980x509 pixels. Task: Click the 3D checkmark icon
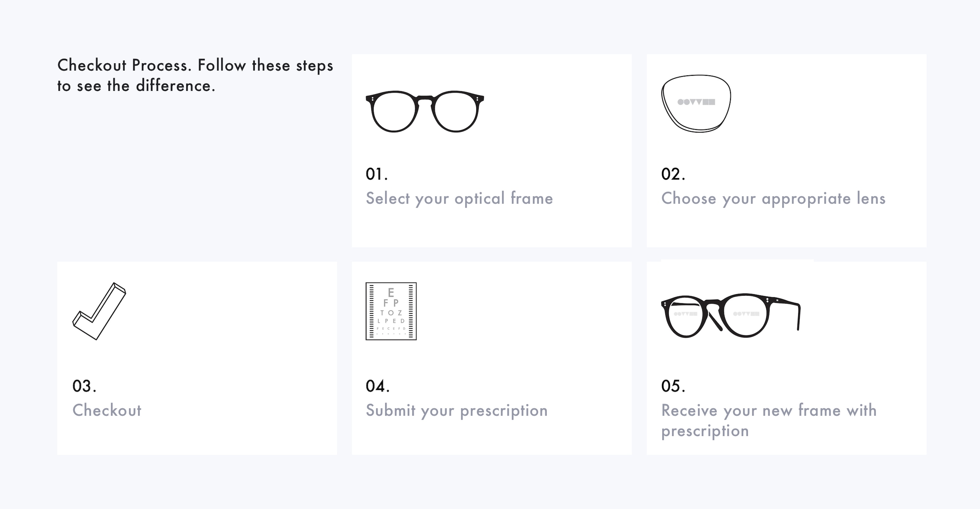pos(99,311)
